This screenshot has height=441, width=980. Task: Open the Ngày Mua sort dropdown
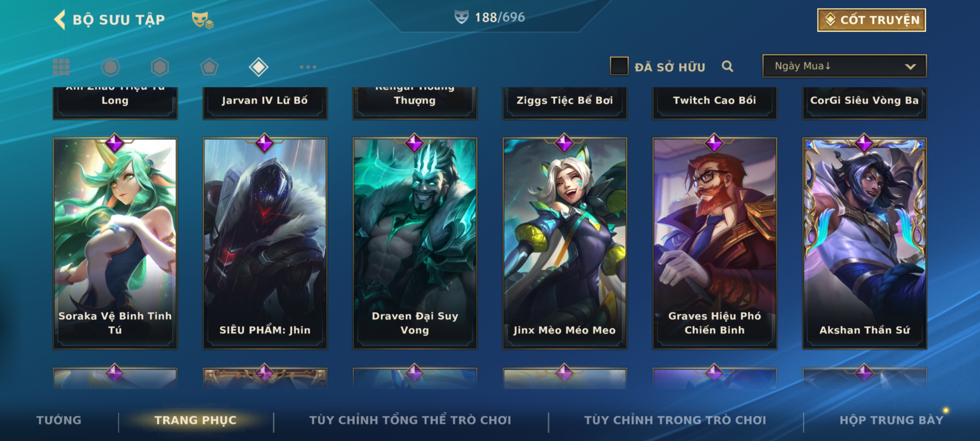(844, 66)
